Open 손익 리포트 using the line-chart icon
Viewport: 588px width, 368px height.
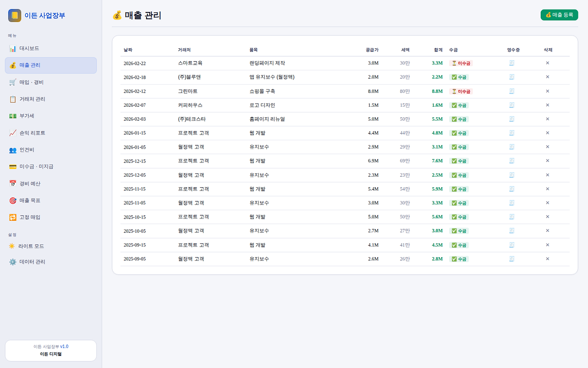click(12, 132)
